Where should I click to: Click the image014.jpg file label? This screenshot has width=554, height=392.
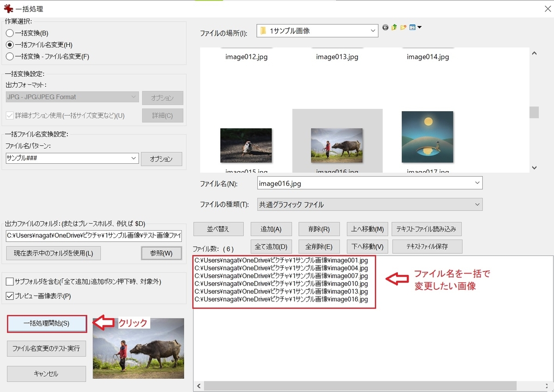428,57
